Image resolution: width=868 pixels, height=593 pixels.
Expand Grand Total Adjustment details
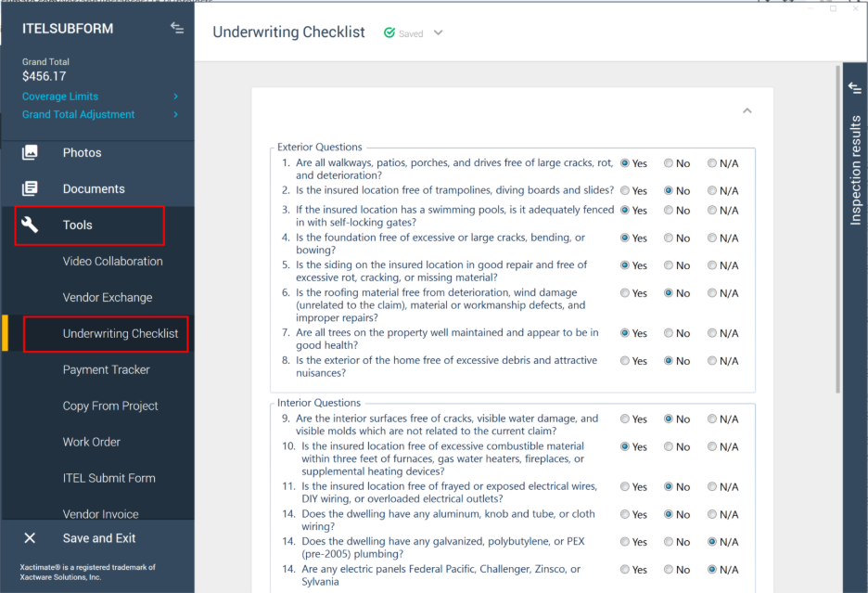176,115
